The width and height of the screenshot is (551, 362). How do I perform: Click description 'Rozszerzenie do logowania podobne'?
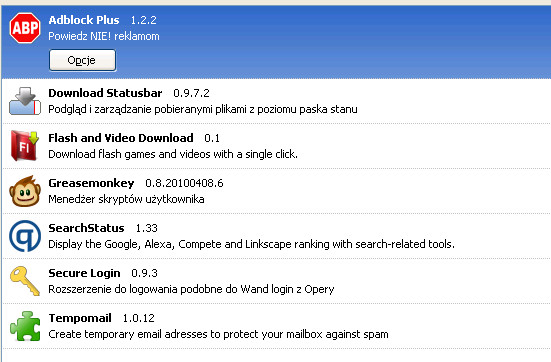tap(135, 289)
